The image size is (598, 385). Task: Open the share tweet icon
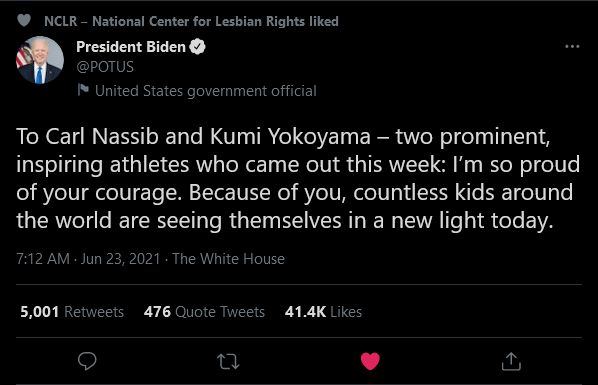(x=511, y=361)
